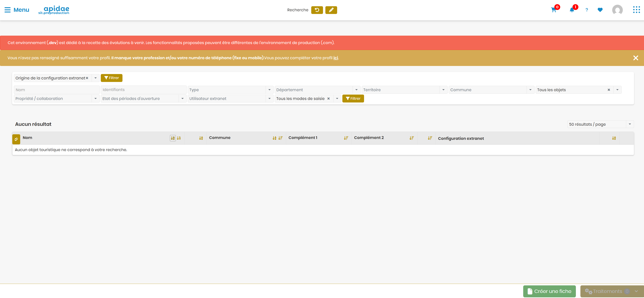Expand the 'Tous les objets' dropdown arrow

[x=617, y=90]
